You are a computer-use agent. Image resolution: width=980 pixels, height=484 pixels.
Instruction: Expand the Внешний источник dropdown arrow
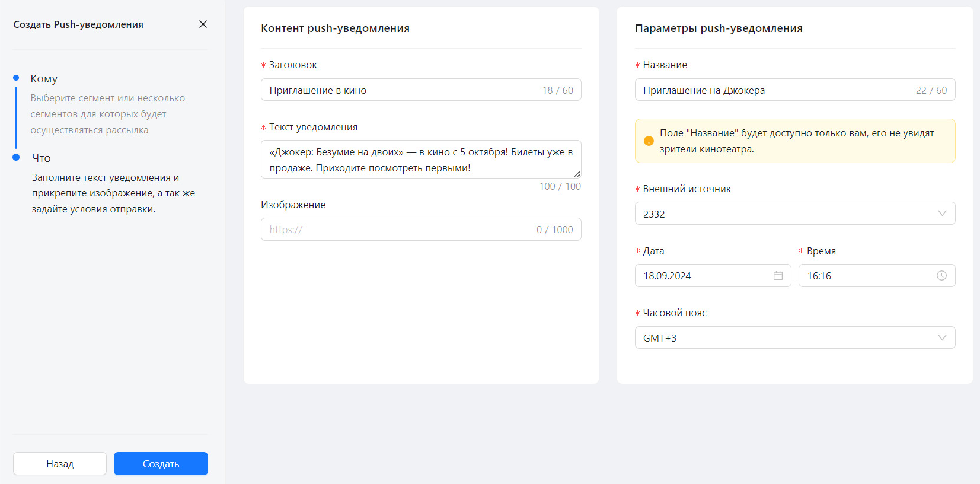tap(942, 214)
